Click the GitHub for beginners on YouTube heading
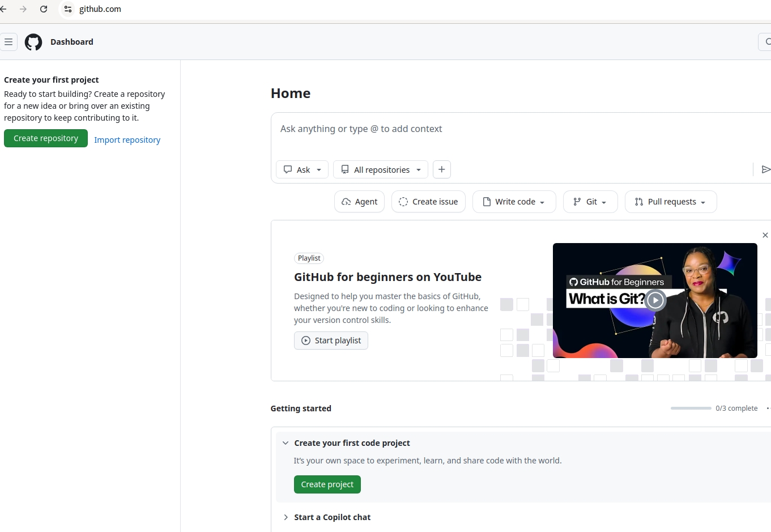This screenshot has height=532, width=771. tap(387, 277)
